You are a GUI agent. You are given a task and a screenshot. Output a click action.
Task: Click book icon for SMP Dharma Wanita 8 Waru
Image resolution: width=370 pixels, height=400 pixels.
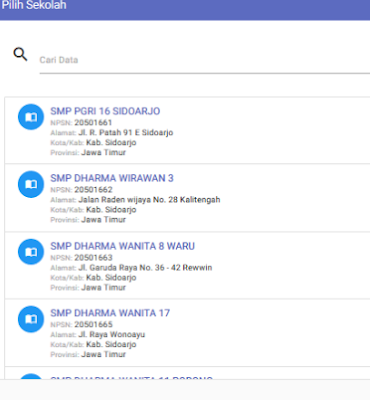coord(31,252)
